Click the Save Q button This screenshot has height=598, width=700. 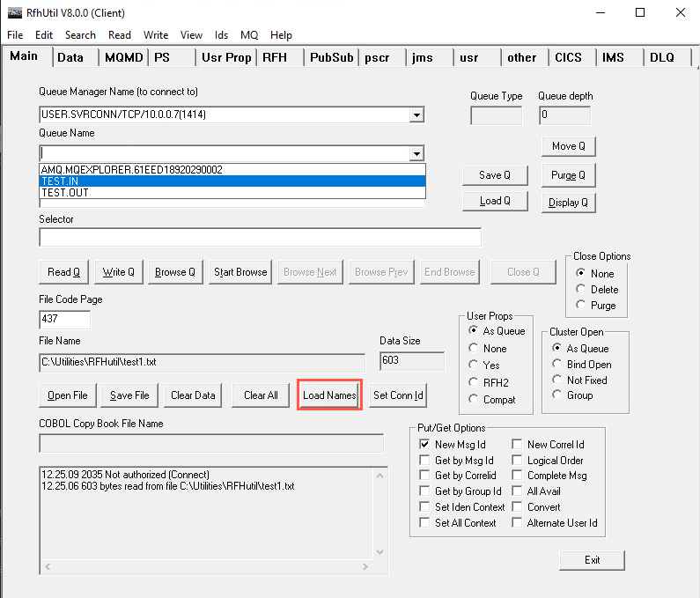495,175
